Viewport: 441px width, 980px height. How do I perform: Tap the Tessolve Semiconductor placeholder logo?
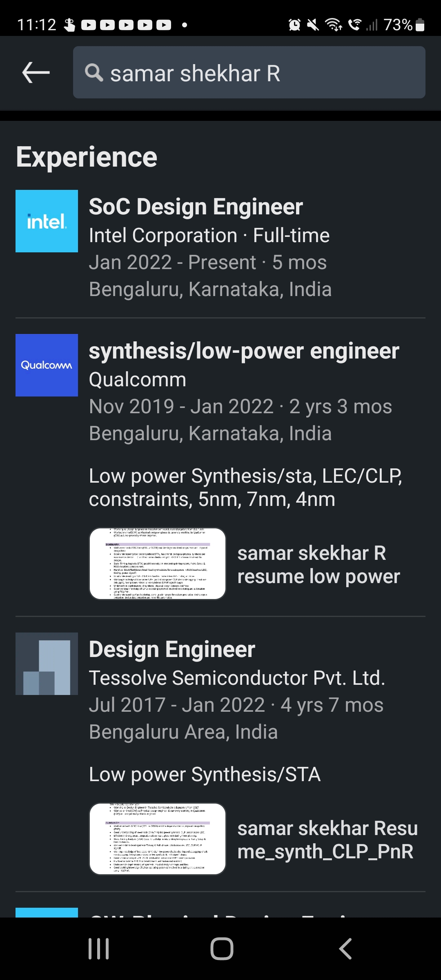(x=47, y=664)
